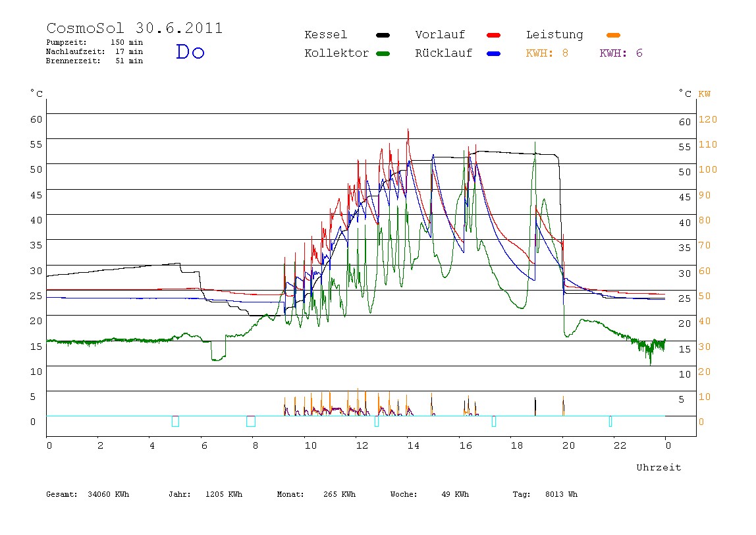Click the cyan burner marker near hour 17

(x=494, y=421)
